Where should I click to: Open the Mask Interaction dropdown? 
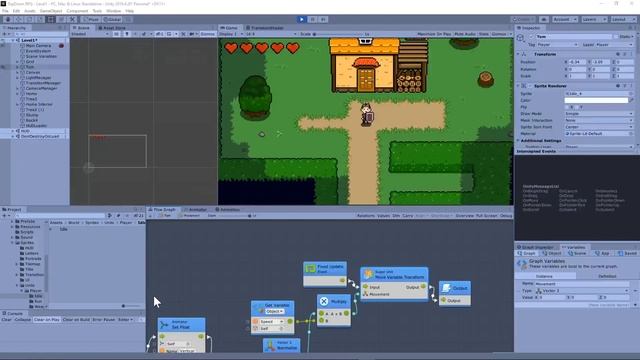coord(599,120)
